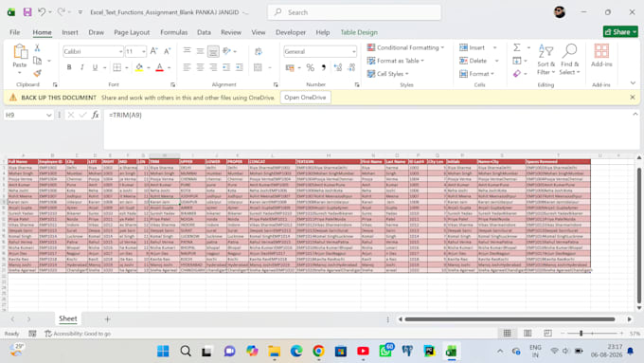Save the workbook with the Save icon
The width and height of the screenshot is (644, 363).
tap(27, 12)
